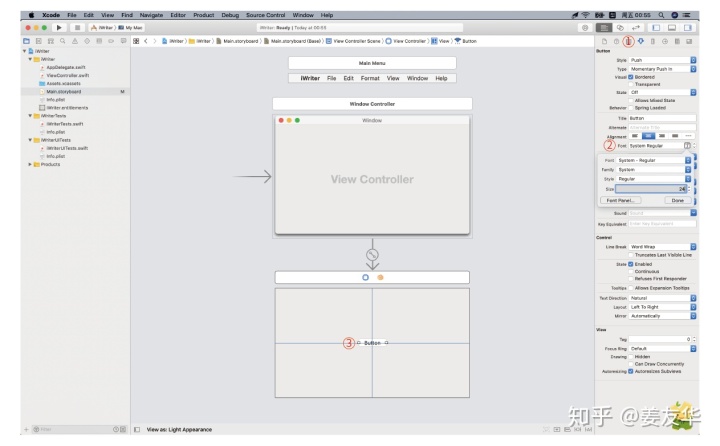Check the Transparent checkbox
Viewport: 720px width, 446px height.
point(630,85)
